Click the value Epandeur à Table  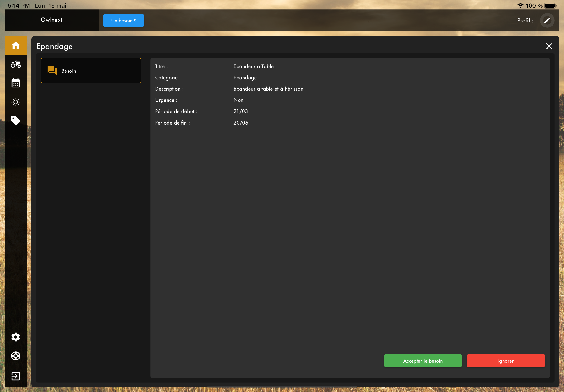point(253,66)
